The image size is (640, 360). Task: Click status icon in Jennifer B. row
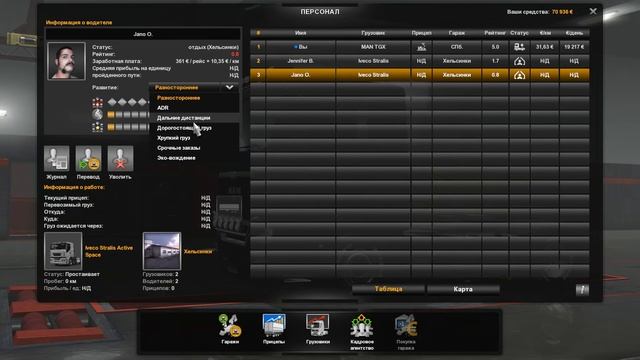coord(519,61)
